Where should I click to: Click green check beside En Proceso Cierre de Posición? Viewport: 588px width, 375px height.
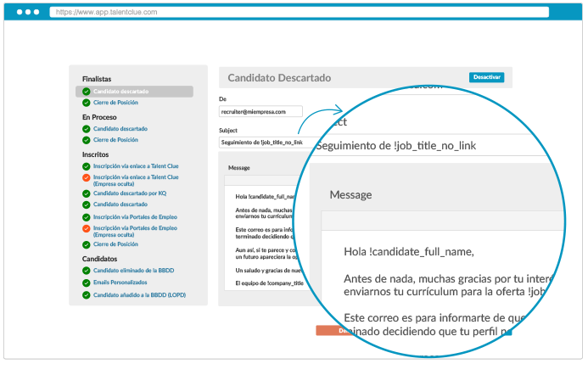click(x=87, y=140)
